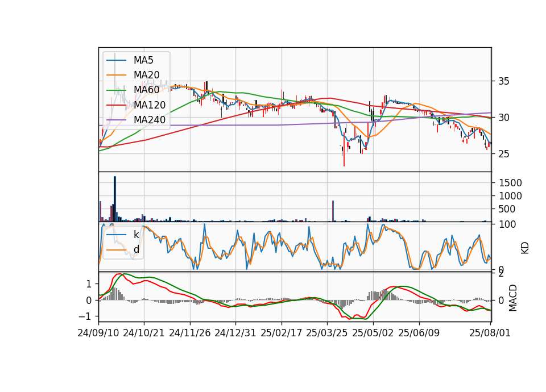546x392 pixels.
Task: Click the MA20 legend label
Action: [x=146, y=75]
